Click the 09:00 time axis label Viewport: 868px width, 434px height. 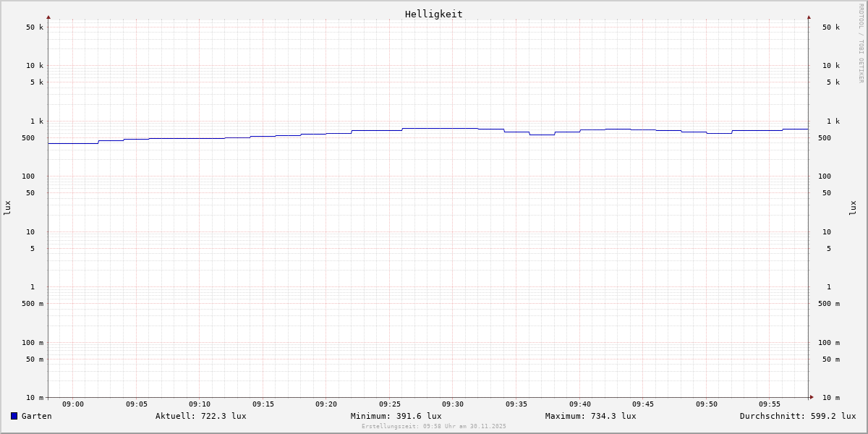(73, 404)
